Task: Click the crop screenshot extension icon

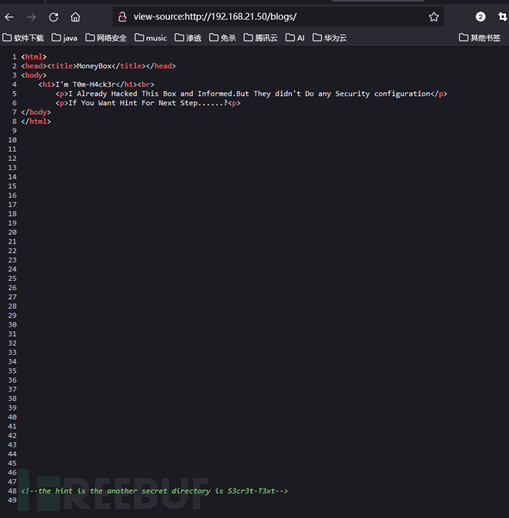Action: point(502,17)
